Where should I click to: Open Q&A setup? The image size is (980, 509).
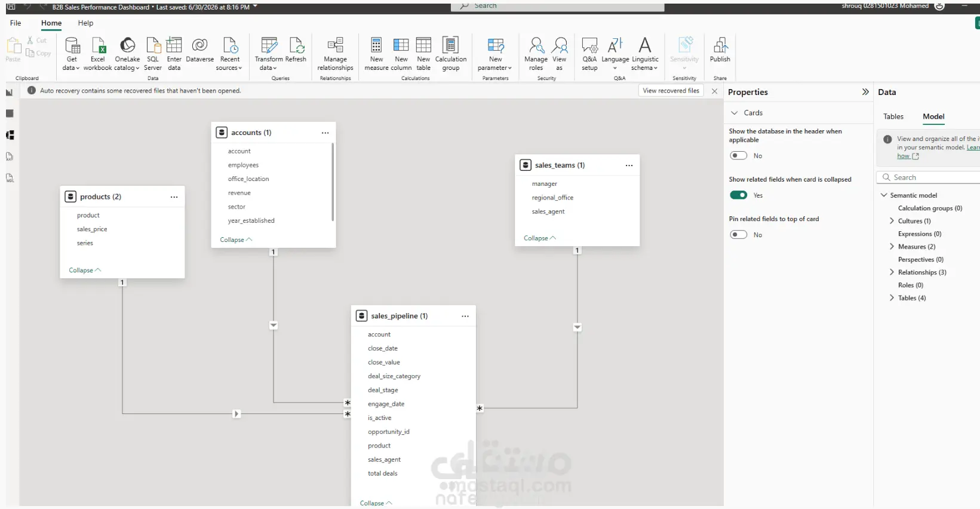click(x=589, y=54)
